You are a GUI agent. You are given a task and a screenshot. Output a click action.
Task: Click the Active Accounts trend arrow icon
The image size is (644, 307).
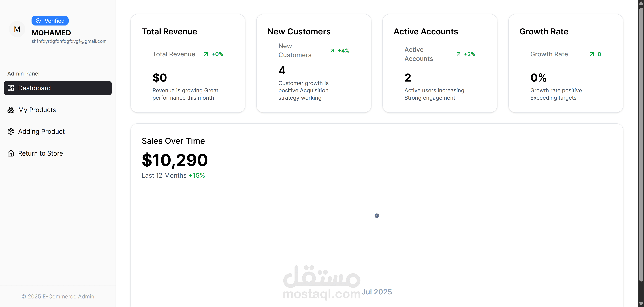458,54
